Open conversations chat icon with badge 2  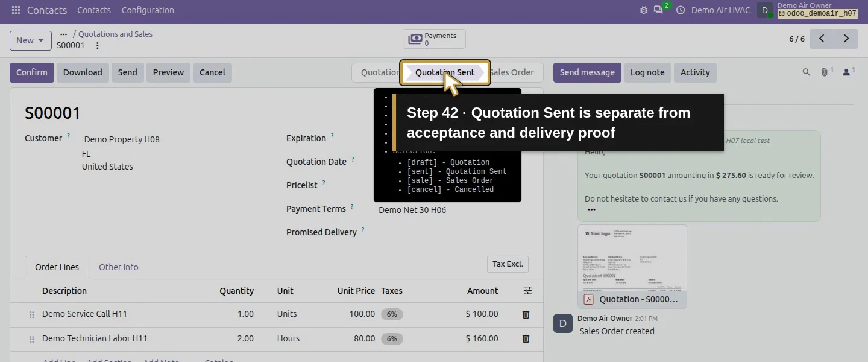click(x=658, y=10)
